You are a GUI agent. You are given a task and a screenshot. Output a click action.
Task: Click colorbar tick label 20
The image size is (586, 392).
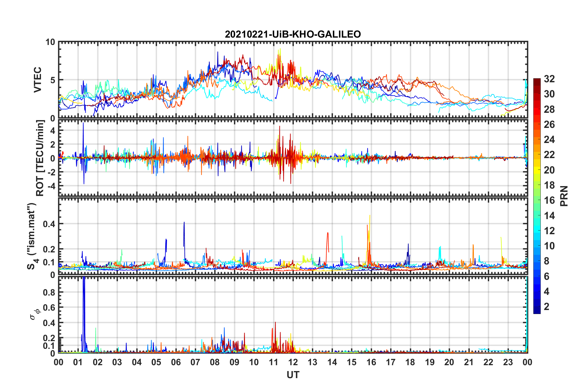(549, 170)
